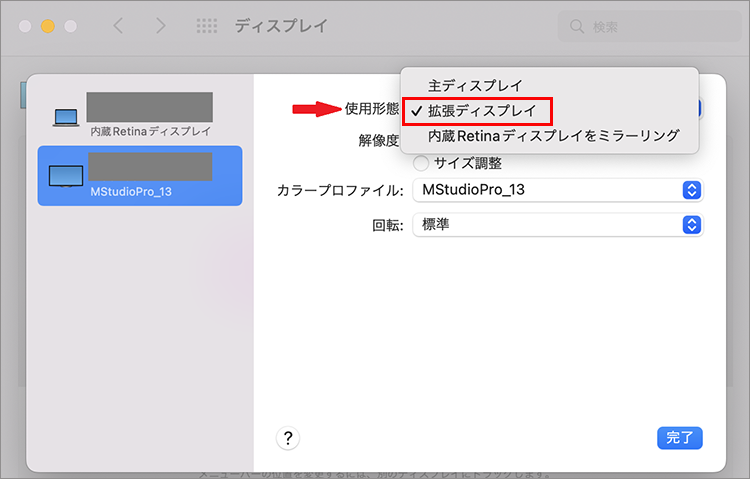
Task: Minimize the window with yellow button
Action: click(x=47, y=26)
